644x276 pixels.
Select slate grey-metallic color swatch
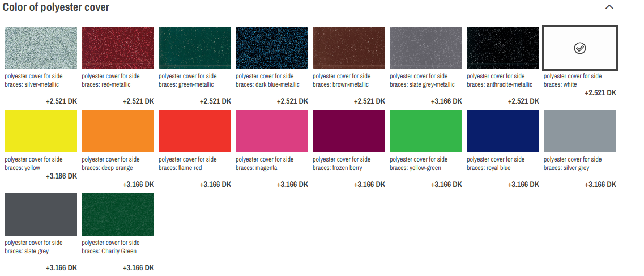[426, 48]
